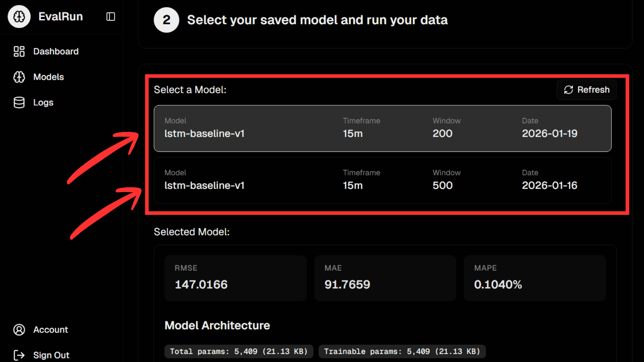Click the RMSE metric card
The width and height of the screenshot is (644, 362).
[x=235, y=278]
